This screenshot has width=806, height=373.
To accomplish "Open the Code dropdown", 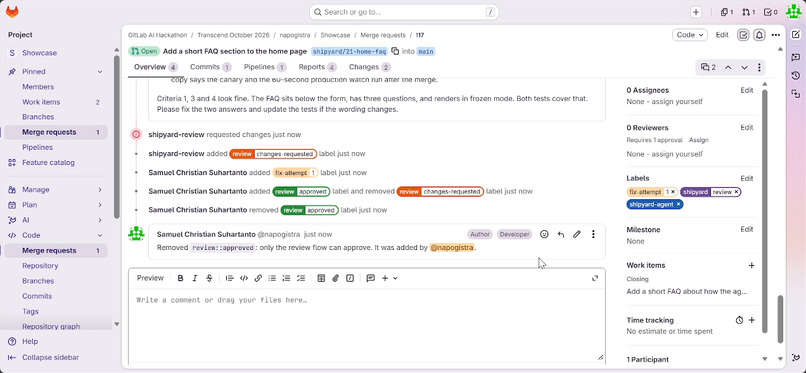I will (690, 35).
